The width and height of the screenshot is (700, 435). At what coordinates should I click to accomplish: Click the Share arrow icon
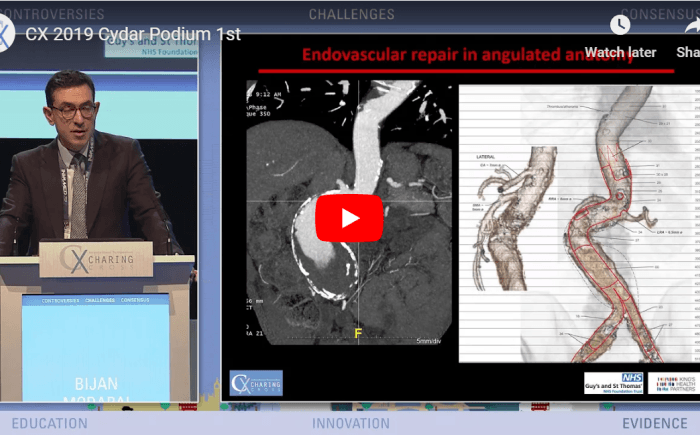693,25
